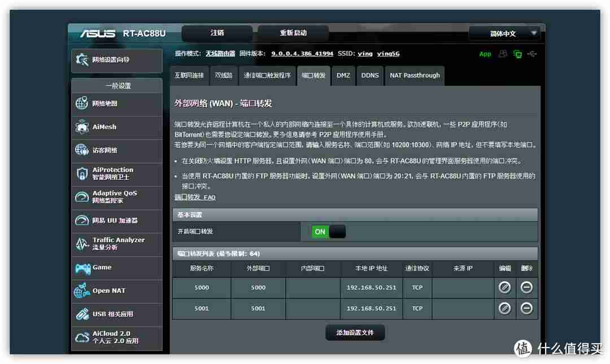Select Traffic Analyzer 流量分析 menu label
610x364 pixels.
[118, 244]
